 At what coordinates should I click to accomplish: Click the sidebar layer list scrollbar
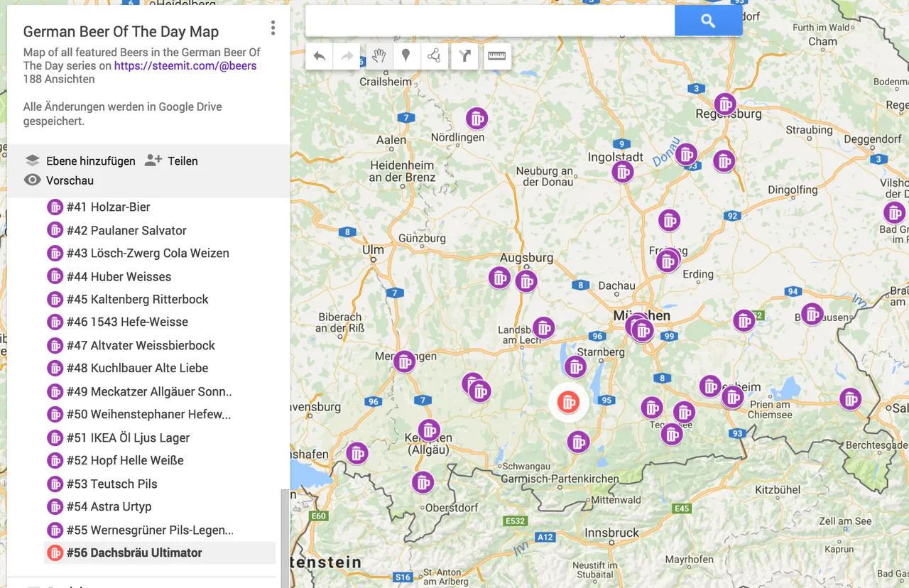[285, 537]
